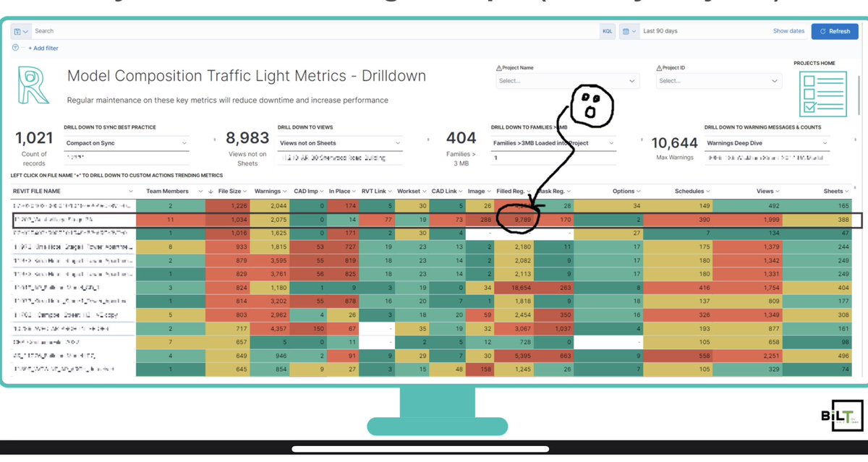Click the 3,202 warnings cell
Screen dimensions: 868x462
[268, 301]
